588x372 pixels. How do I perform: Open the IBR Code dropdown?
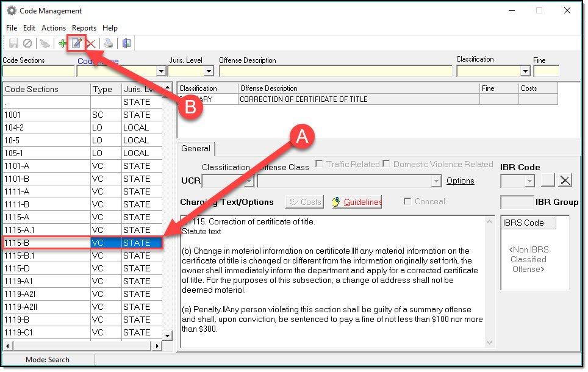(x=529, y=181)
